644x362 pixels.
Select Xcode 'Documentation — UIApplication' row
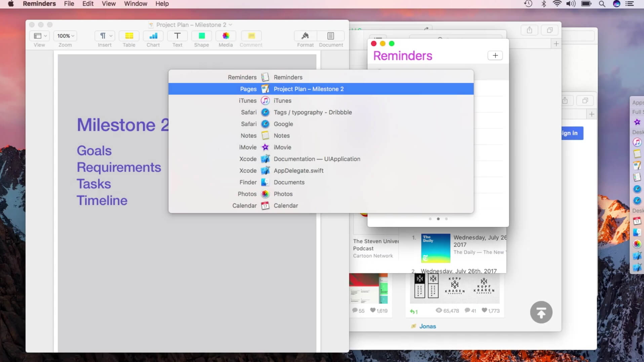[321, 159]
